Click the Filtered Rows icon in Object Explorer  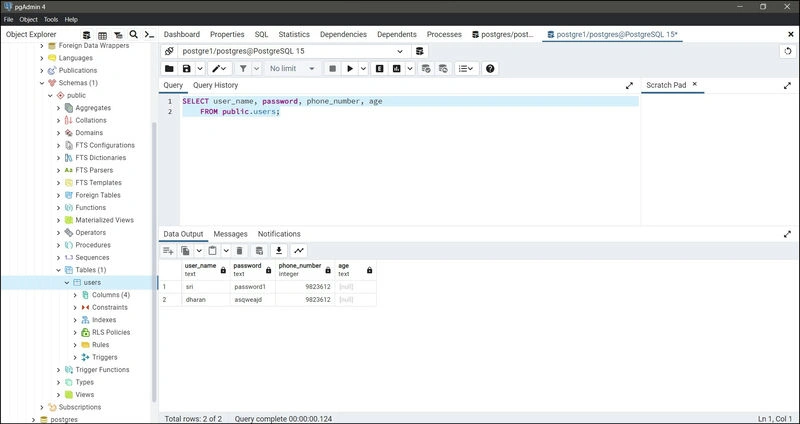click(x=118, y=35)
